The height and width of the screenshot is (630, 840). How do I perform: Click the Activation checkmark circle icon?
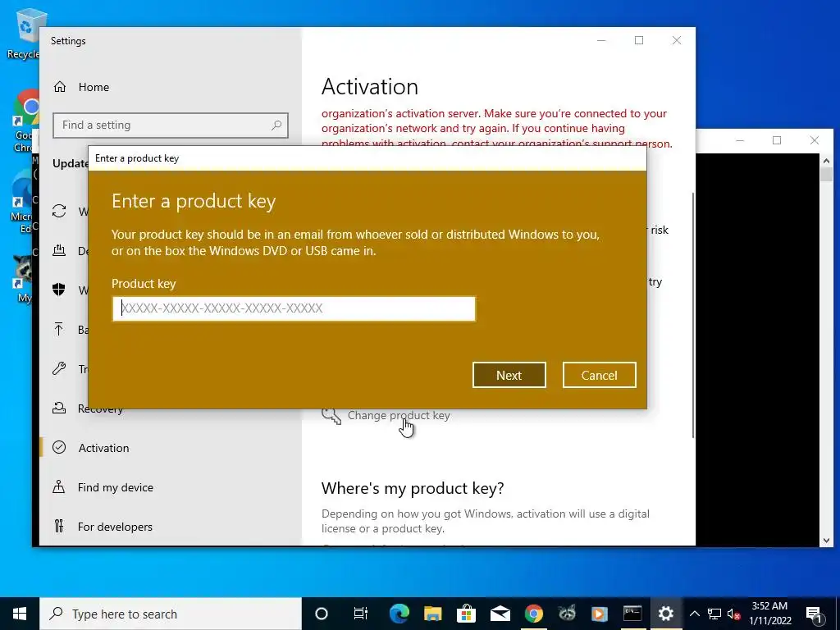(x=59, y=447)
